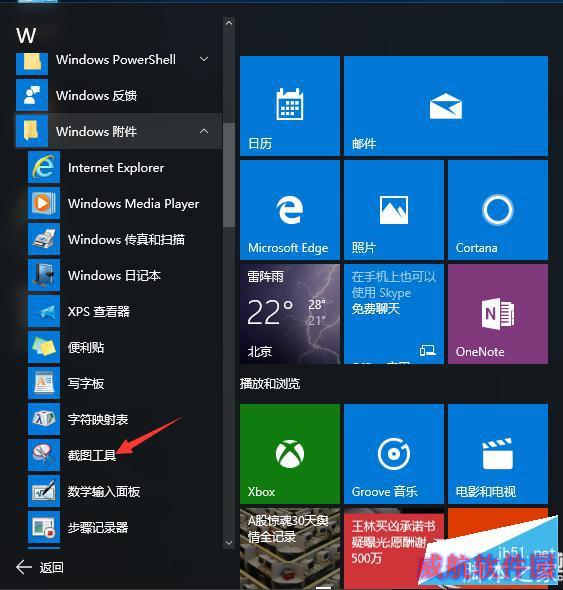563x590 pixels.
Task: Click the Windows 附件 folder entry
Action: [118, 131]
